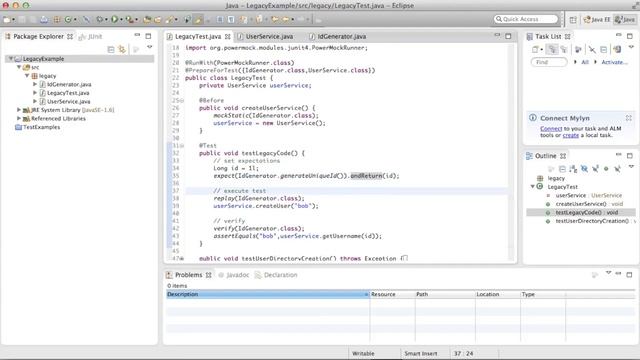Expand the JRE System Library node

point(19,110)
